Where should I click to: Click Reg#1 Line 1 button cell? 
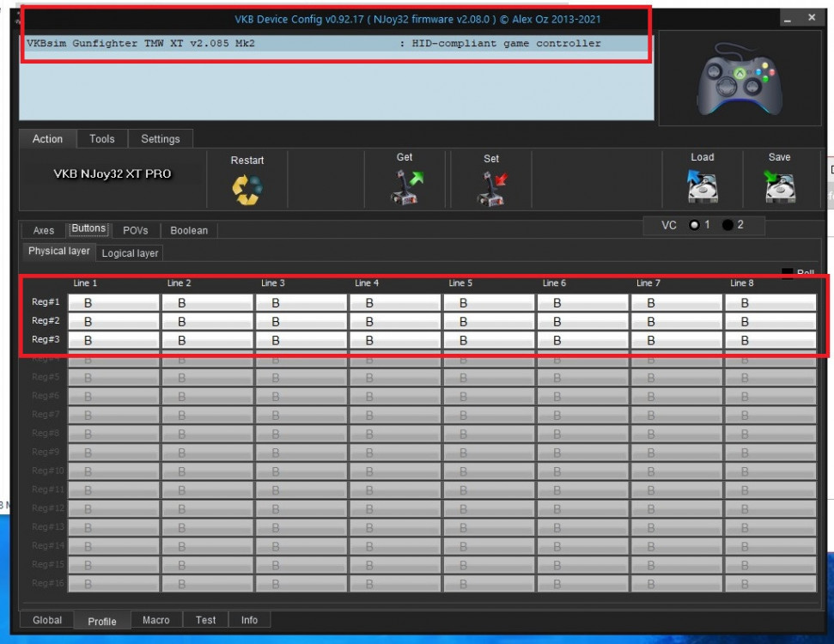[113, 303]
